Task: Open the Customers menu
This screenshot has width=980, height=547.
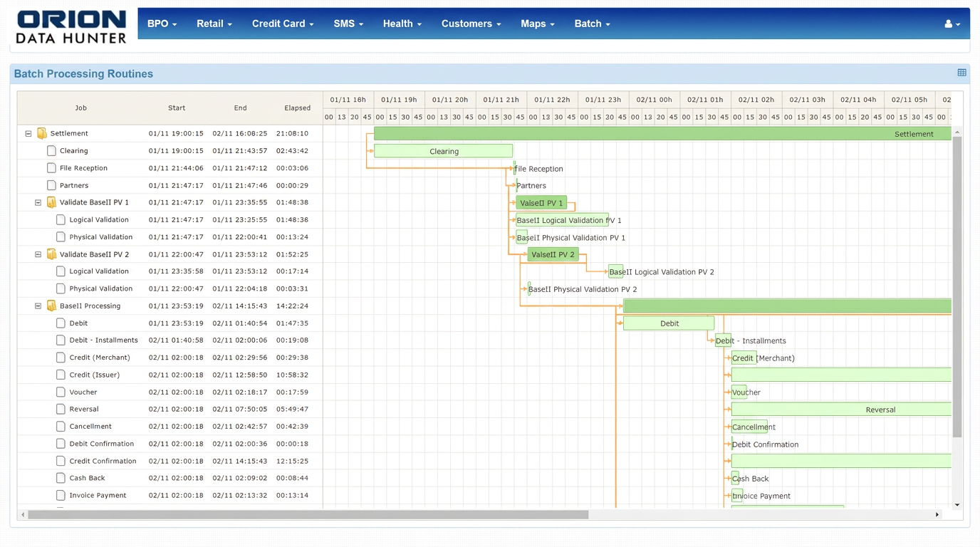Action: point(471,24)
